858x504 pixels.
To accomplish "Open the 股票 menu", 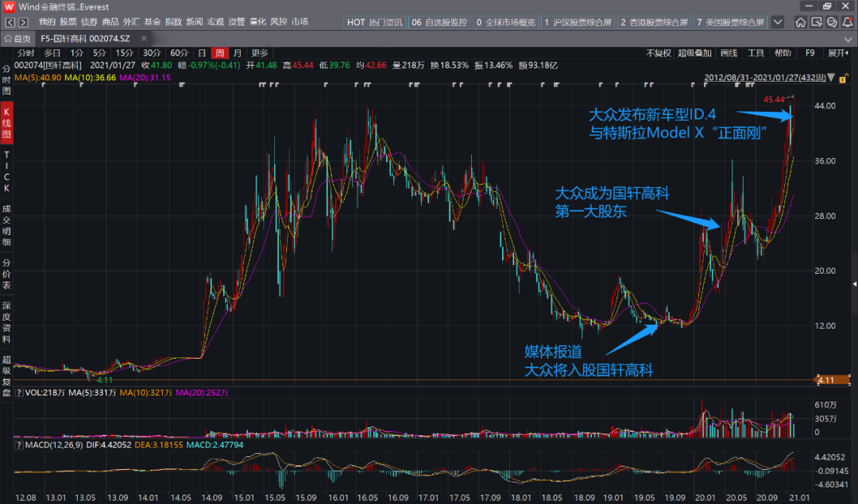I will 68,21.
